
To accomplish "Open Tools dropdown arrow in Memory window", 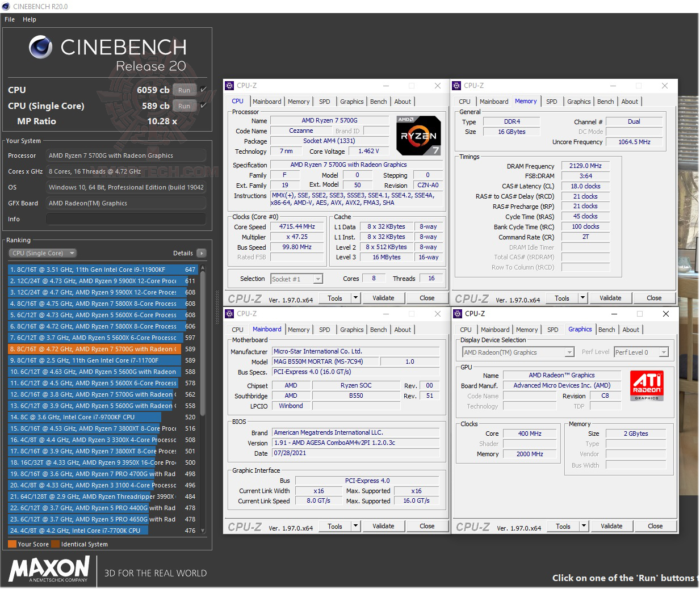I will pos(582,298).
